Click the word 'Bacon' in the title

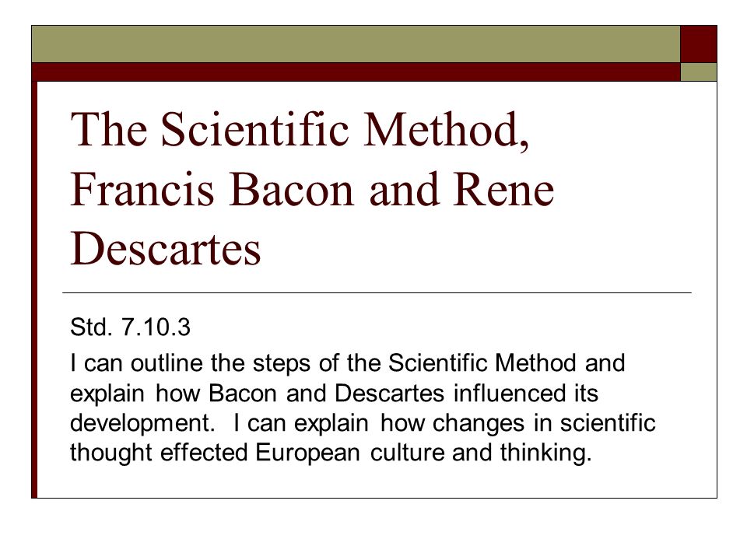pyautogui.click(x=292, y=189)
